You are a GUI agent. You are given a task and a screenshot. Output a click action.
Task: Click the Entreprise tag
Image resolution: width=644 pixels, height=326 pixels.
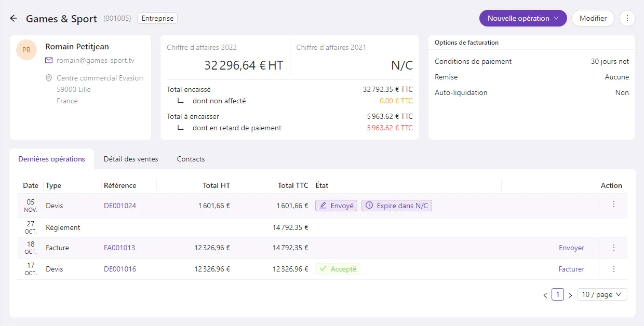pyautogui.click(x=157, y=18)
